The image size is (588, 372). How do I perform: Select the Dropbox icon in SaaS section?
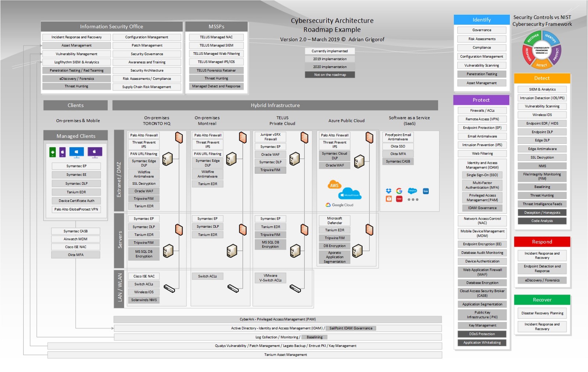[389, 191]
